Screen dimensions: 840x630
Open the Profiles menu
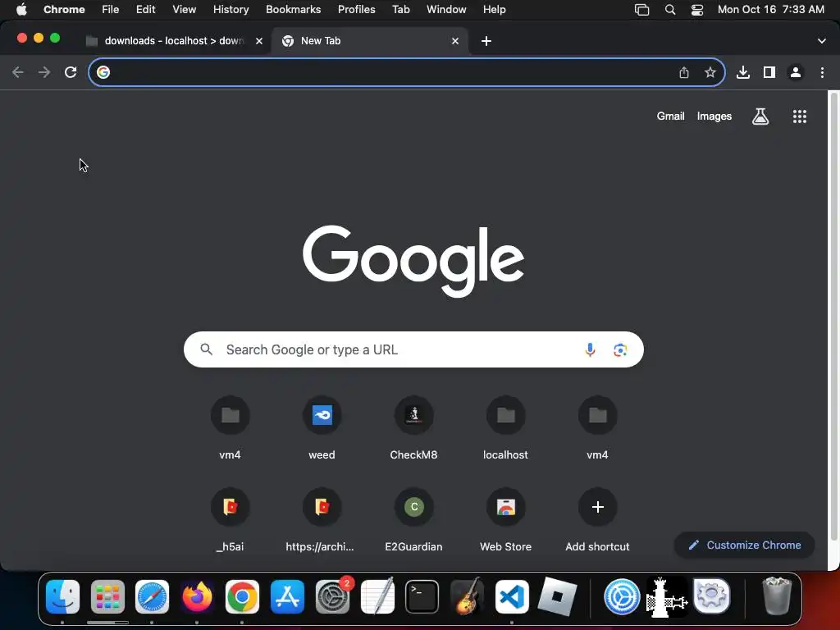[357, 10]
